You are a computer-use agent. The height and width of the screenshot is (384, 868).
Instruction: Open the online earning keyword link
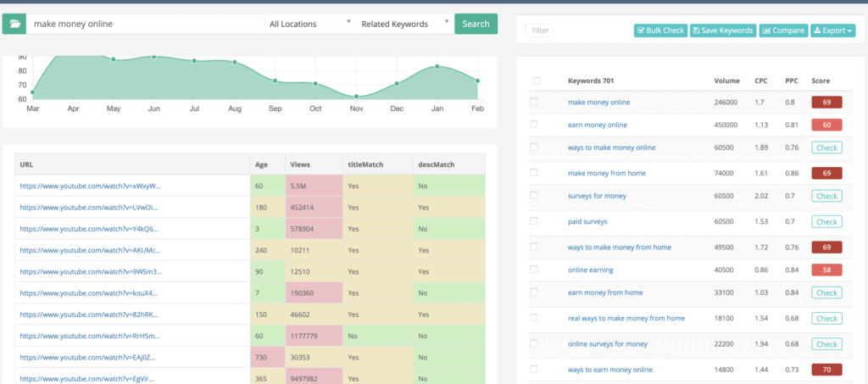pos(591,270)
